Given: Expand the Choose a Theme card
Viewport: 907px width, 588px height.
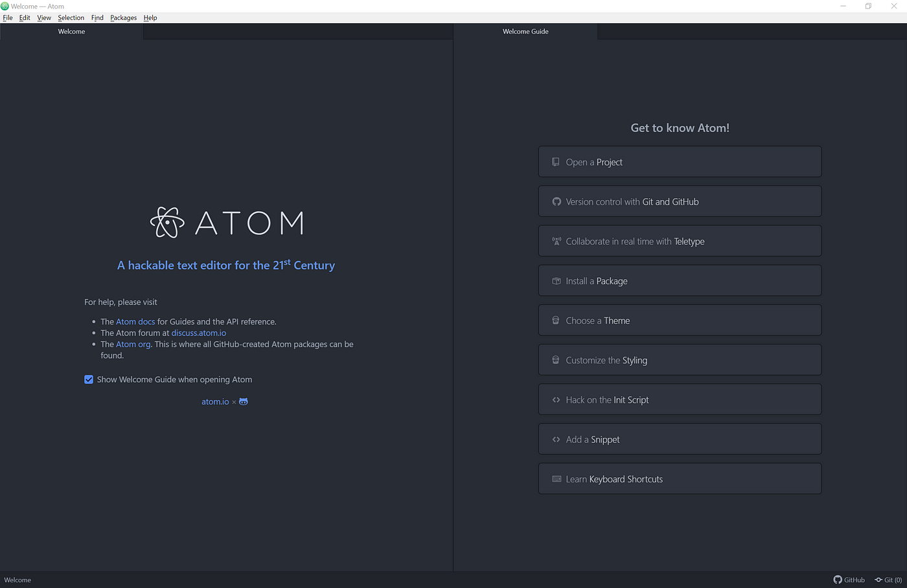Looking at the screenshot, I should (x=680, y=321).
